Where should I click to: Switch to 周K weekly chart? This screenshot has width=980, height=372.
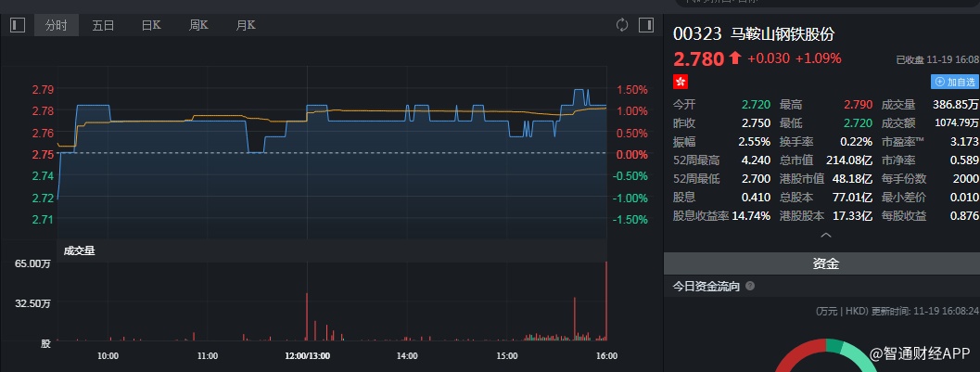pos(199,25)
